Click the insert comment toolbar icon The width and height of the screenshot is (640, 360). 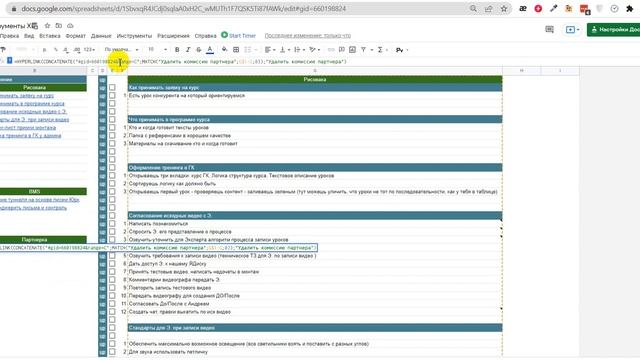(342, 49)
